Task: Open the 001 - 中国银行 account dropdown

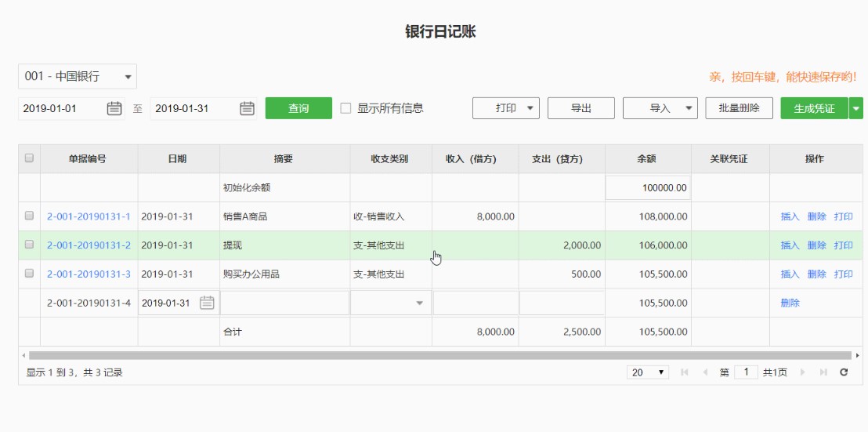Action: (78, 76)
